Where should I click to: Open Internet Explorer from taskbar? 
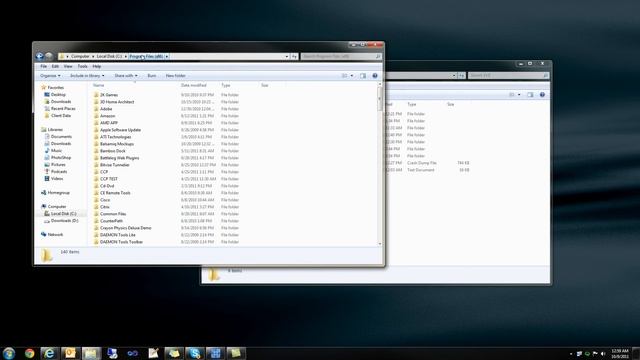point(49,353)
